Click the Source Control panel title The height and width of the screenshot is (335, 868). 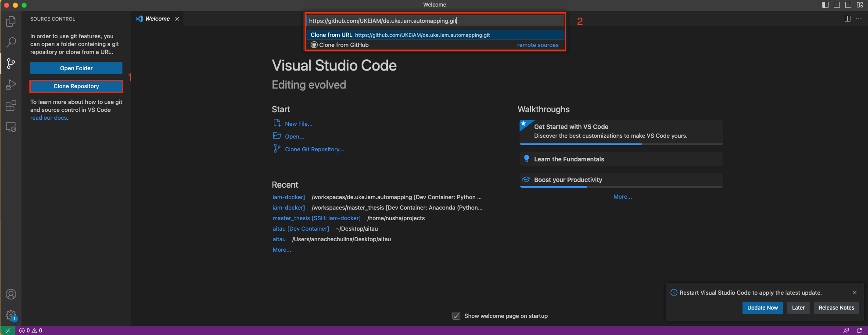(53, 19)
